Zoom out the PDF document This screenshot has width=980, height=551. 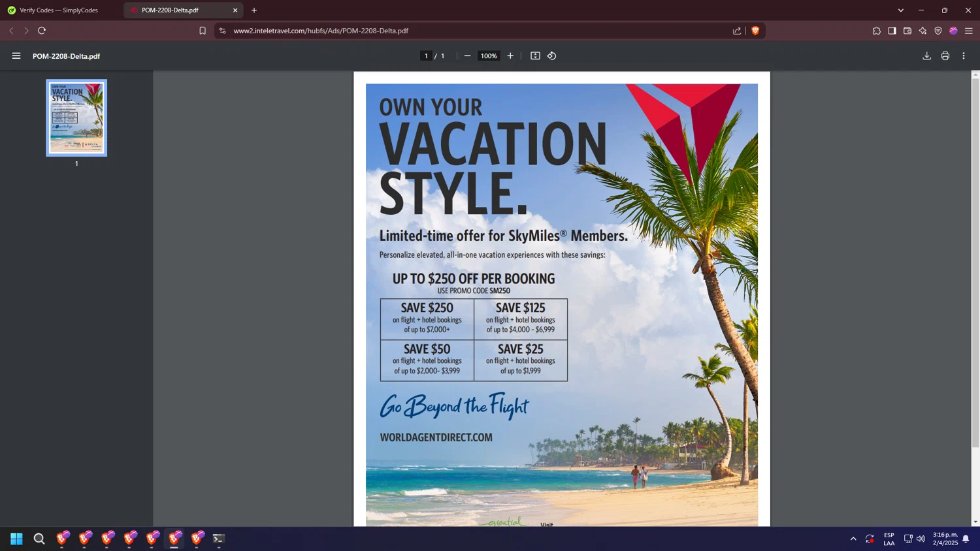pos(467,56)
